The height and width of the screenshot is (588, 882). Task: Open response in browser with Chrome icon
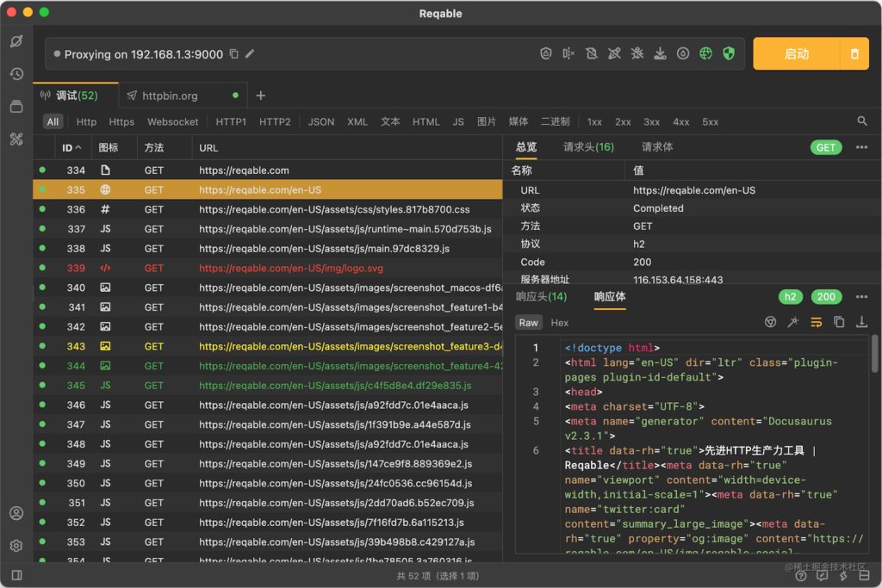[x=771, y=322]
